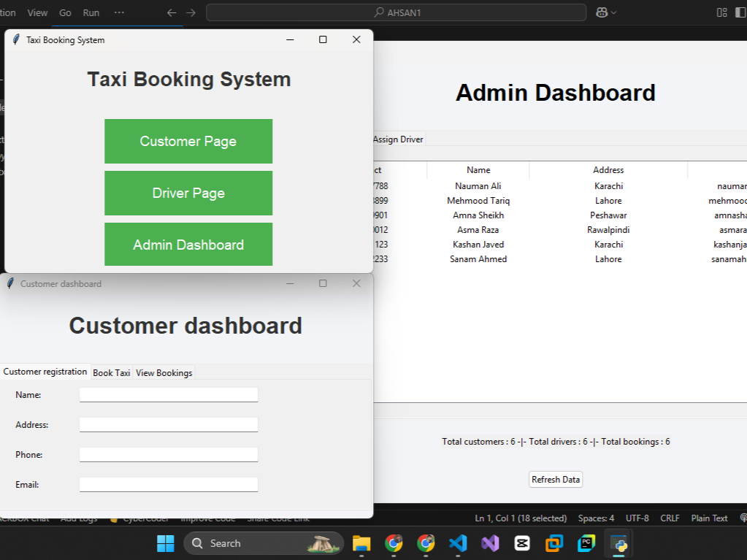The image size is (747, 560).
Task: Click the forward navigation arrow
Action: (x=189, y=12)
